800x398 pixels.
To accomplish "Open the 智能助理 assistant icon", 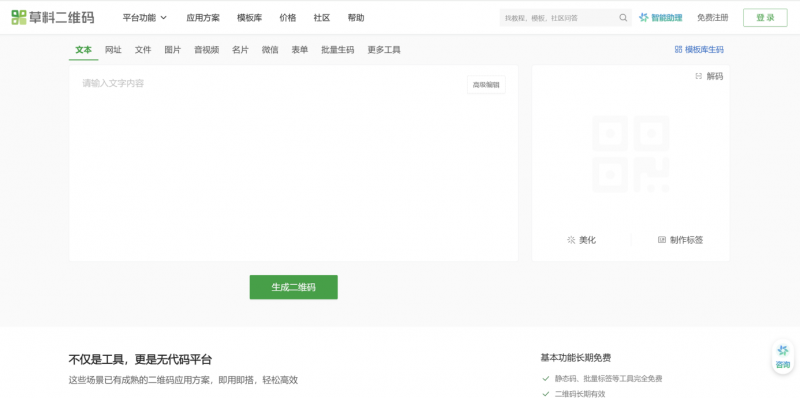I will (x=644, y=18).
